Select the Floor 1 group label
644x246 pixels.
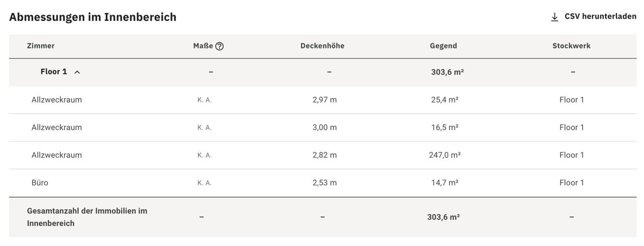coord(54,72)
